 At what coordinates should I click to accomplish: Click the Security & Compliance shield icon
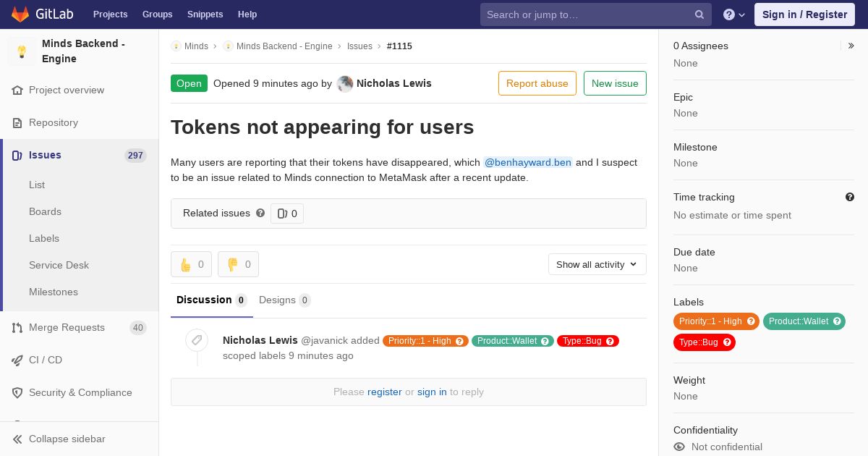pyautogui.click(x=17, y=393)
